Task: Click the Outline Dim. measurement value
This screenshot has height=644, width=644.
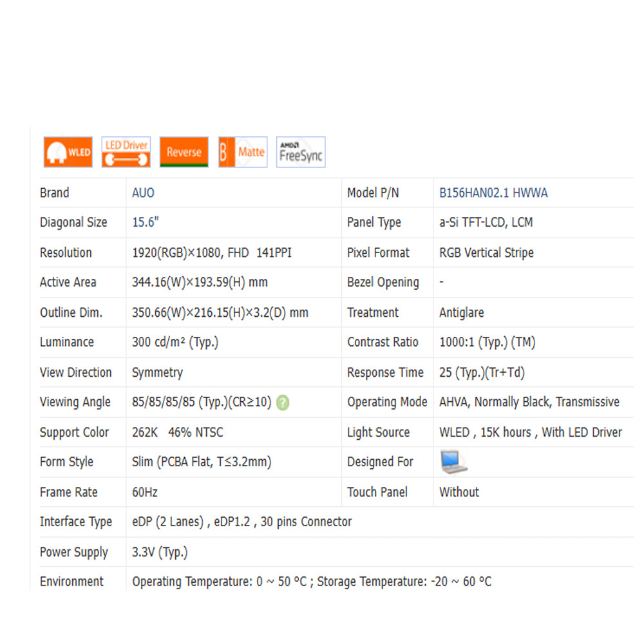Action: click(x=220, y=312)
